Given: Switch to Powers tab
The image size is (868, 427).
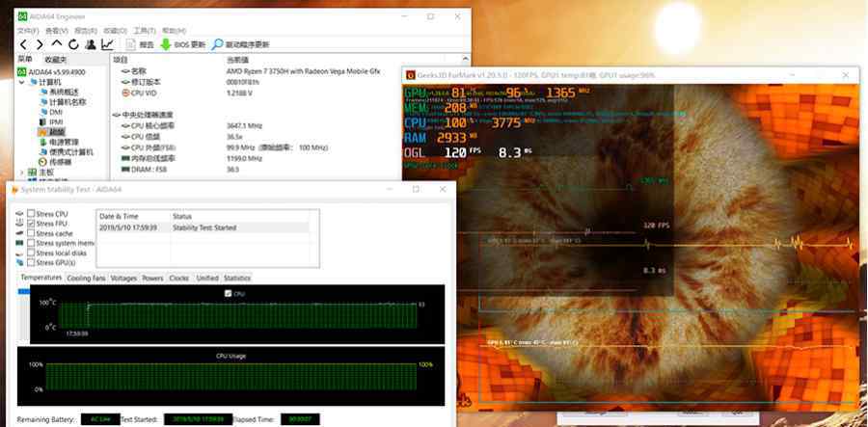Looking at the screenshot, I should coord(152,279).
